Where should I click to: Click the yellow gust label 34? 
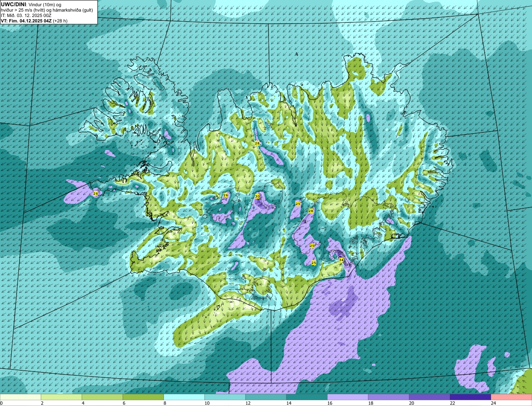point(341,260)
